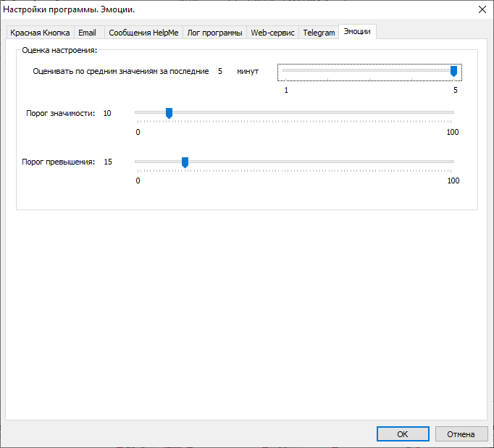Select the Эмоции tab
Screen dimensions: 494x448
[x=358, y=32]
